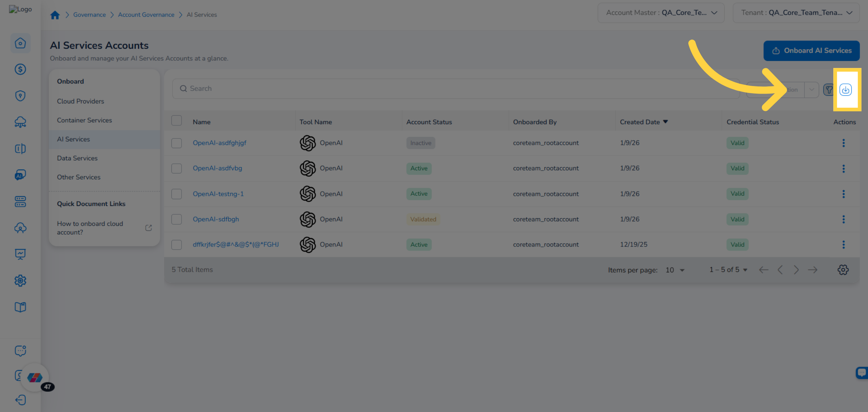868x412 pixels.
Task: Click the highlighted download export icon
Action: tap(845, 90)
